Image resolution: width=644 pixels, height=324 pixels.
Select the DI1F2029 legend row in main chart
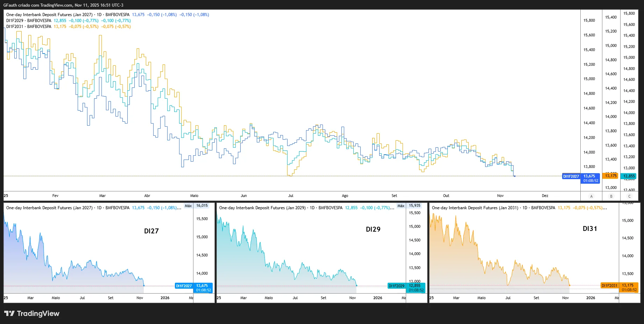pyautogui.click(x=29, y=21)
